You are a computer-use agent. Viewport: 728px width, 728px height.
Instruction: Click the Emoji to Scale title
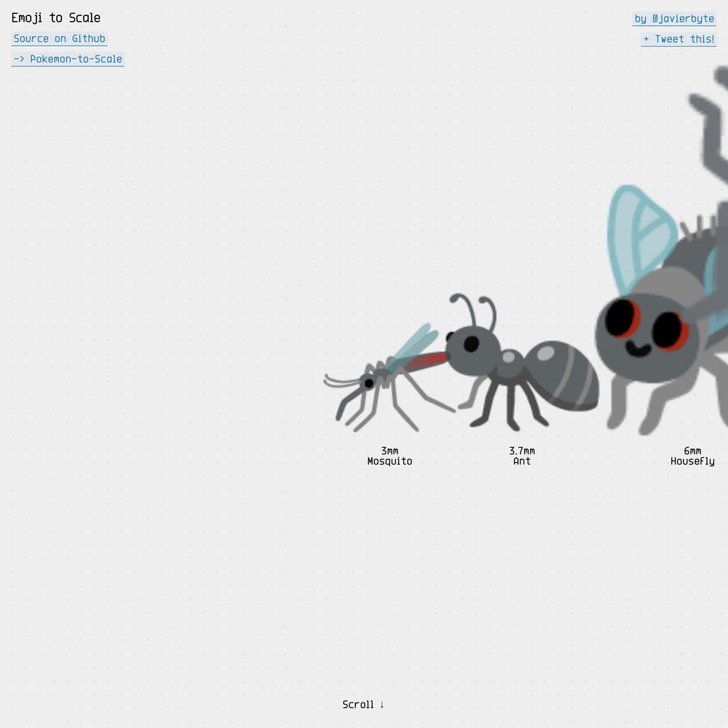click(56, 17)
